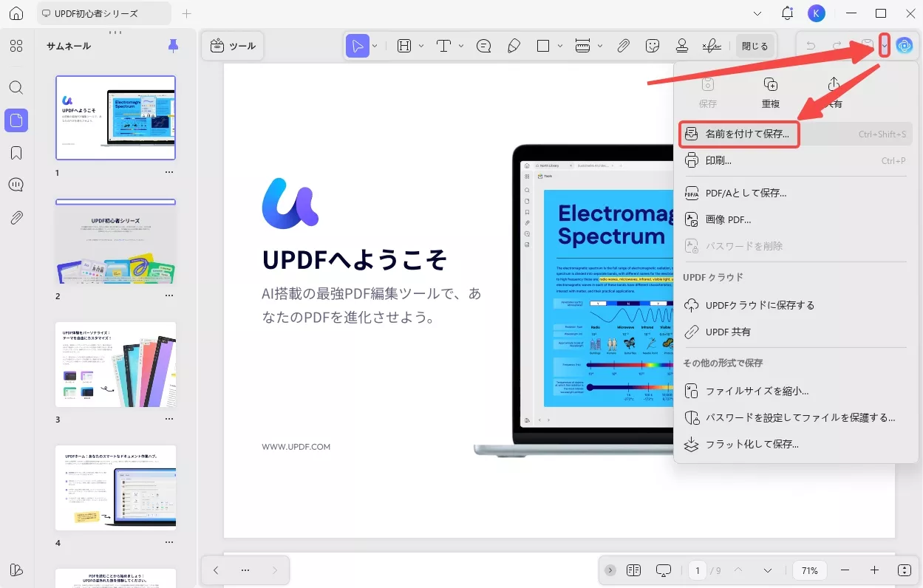Open the comments panel in the sidebar
The width and height of the screenshot is (923, 588).
[x=16, y=185]
